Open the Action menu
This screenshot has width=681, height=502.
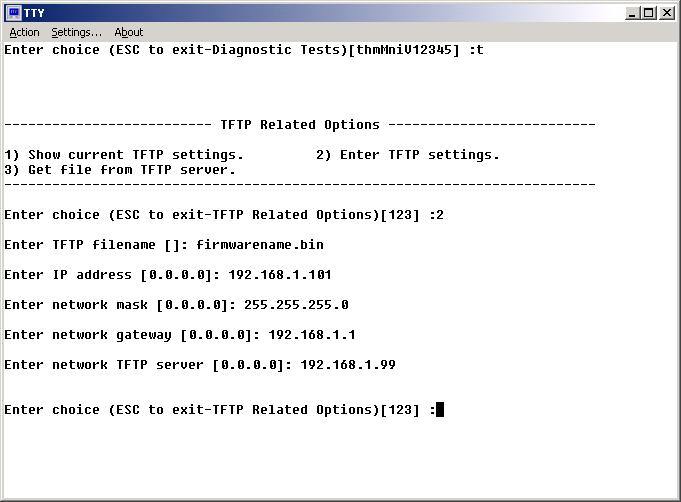pyautogui.click(x=24, y=32)
